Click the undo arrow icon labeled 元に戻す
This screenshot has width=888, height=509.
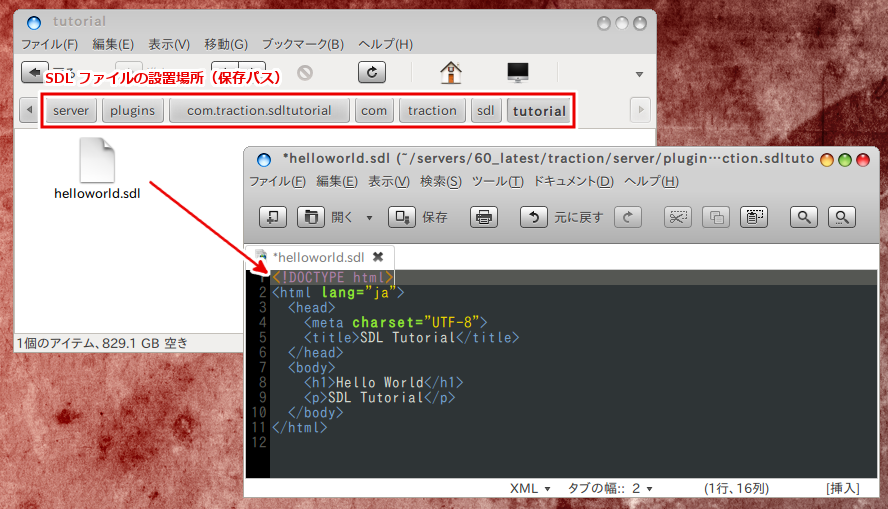coord(535,217)
